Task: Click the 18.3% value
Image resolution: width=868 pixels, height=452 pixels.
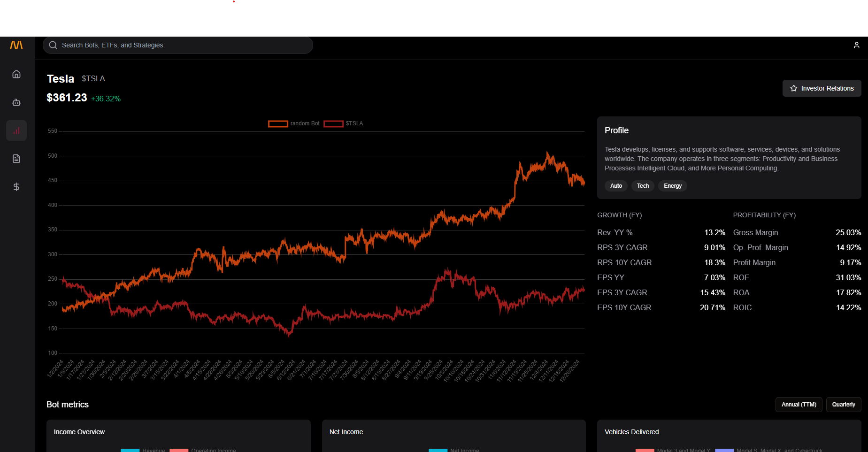Action: (714, 263)
